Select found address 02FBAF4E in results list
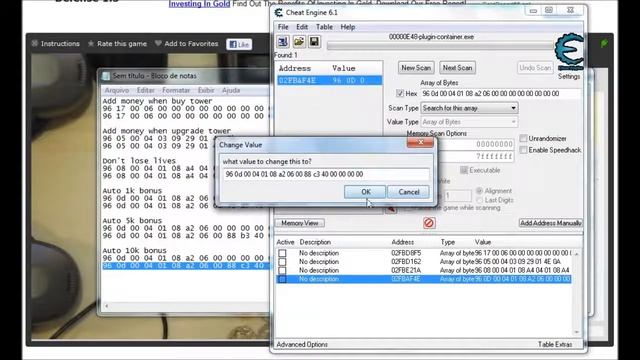Image resolution: width=640 pixels, height=360 pixels. coord(329,80)
